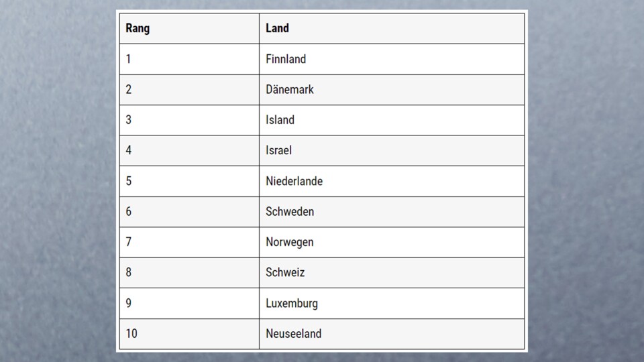
Task: Select the rank number 9
Action: click(x=129, y=303)
